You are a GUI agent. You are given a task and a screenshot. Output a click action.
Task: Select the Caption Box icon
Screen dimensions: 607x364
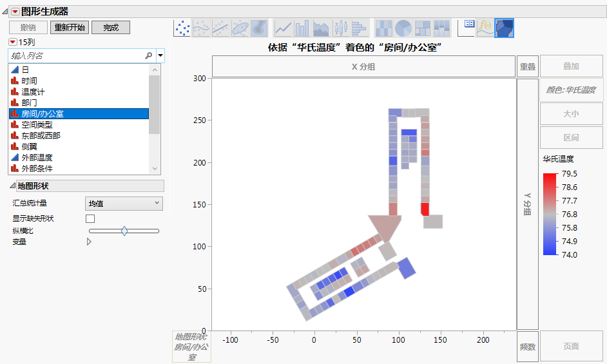(466, 28)
